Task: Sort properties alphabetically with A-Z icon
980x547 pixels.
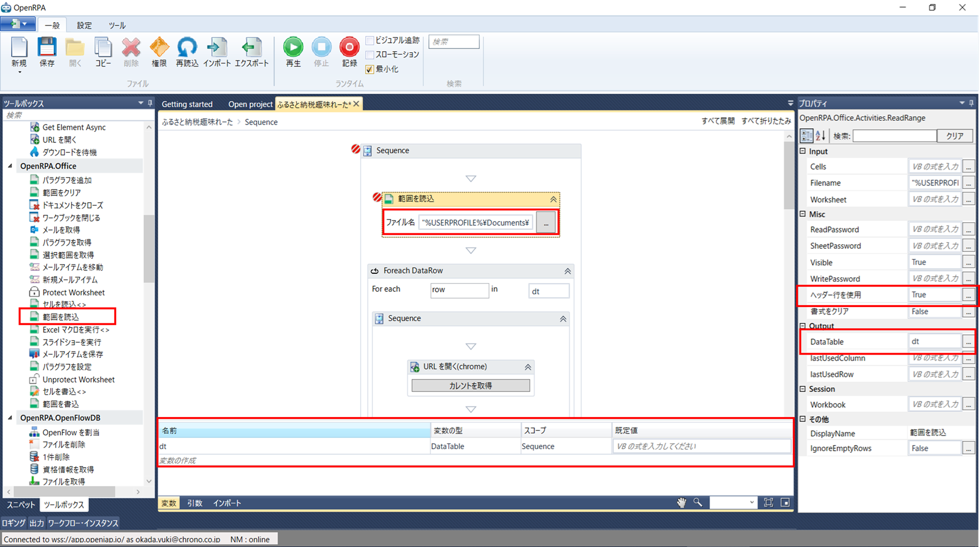Action: click(x=821, y=136)
